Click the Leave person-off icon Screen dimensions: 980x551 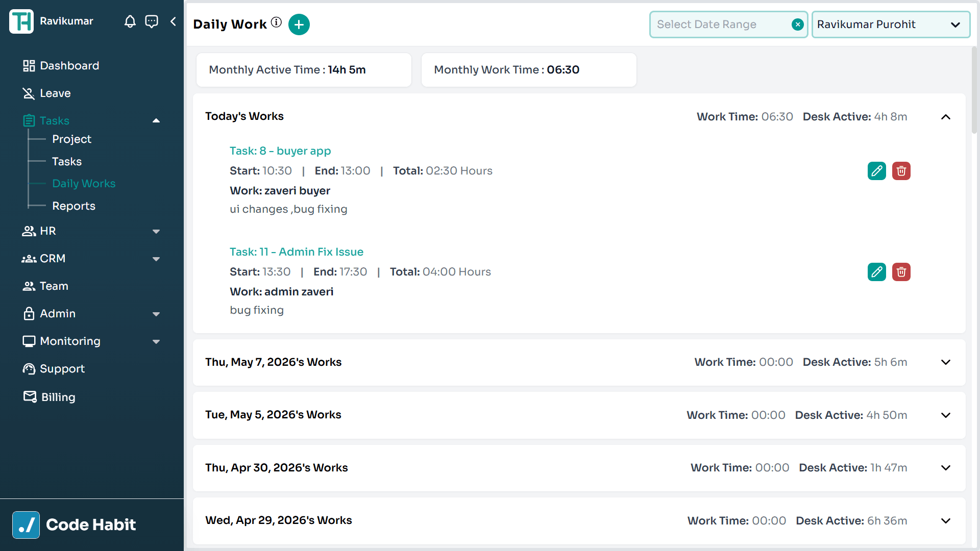tap(29, 93)
